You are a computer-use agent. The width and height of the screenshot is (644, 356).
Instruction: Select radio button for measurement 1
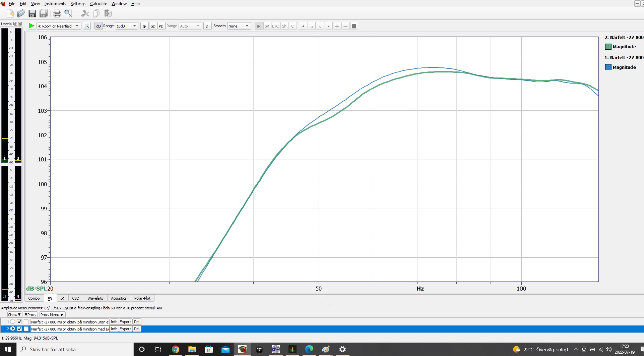coord(13,322)
